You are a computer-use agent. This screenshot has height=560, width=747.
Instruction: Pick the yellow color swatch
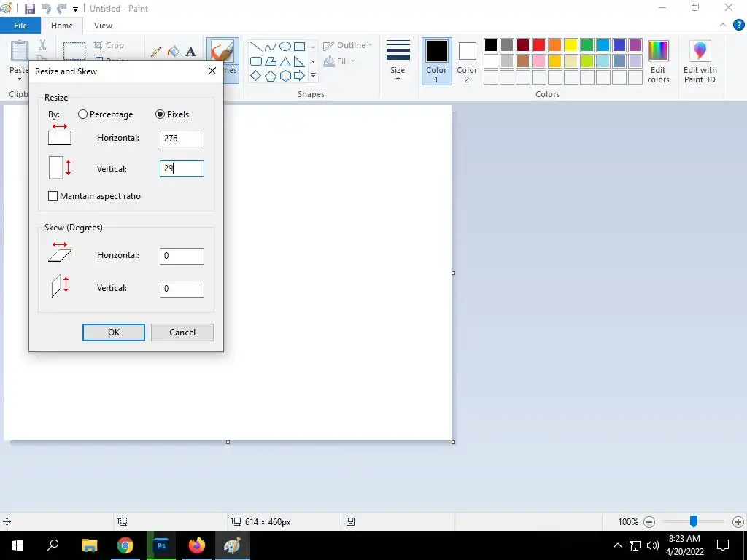(570, 45)
